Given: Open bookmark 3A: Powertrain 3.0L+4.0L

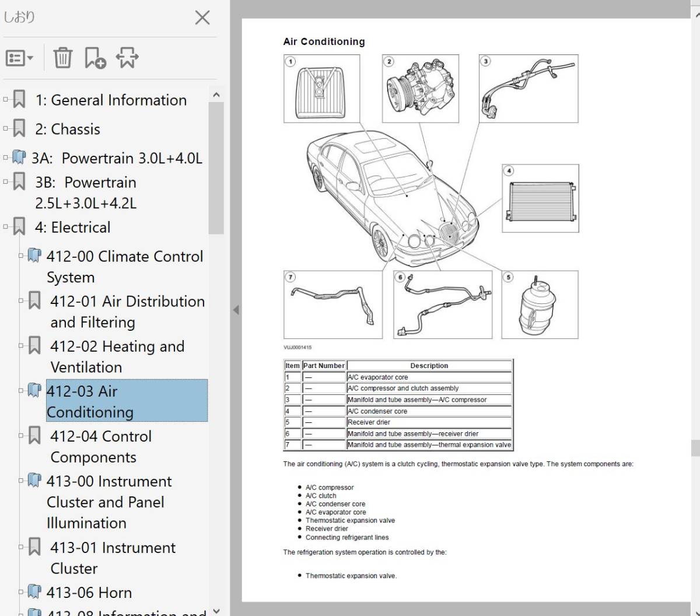Looking at the screenshot, I should tap(117, 158).
